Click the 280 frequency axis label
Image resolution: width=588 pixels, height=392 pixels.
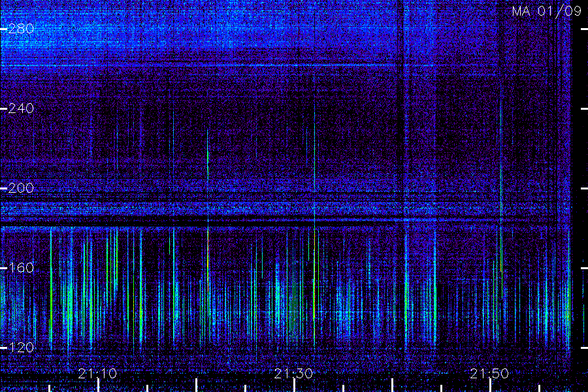tap(21, 29)
